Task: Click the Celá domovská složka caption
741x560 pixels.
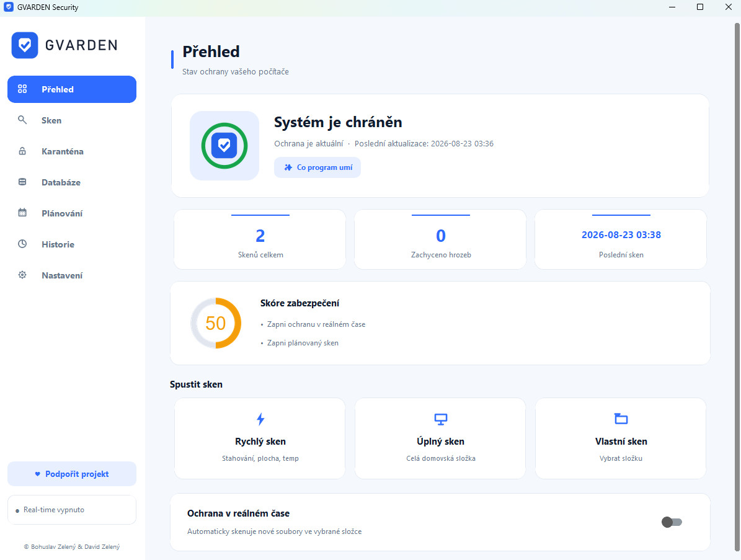Action: click(441, 458)
